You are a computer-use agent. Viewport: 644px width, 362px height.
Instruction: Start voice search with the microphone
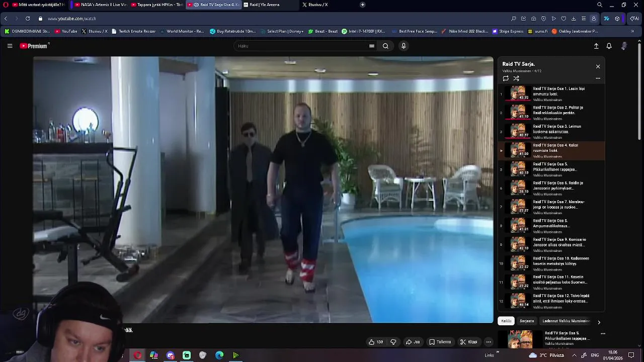click(404, 46)
